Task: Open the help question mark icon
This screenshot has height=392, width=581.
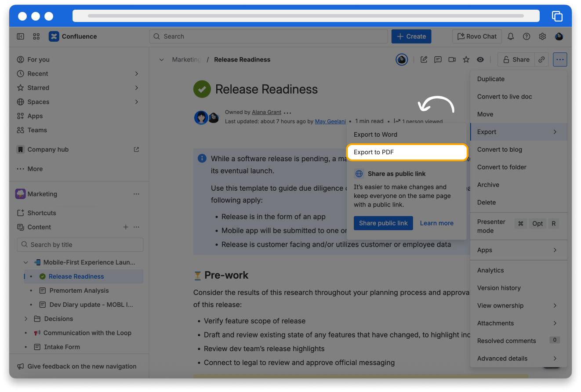Action: (x=526, y=36)
